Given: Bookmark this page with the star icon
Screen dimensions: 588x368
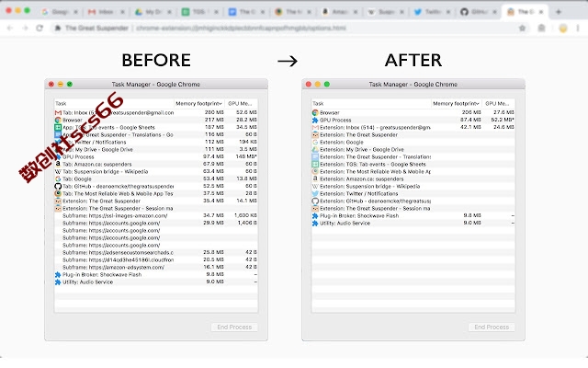Looking at the screenshot, I should [522, 28].
